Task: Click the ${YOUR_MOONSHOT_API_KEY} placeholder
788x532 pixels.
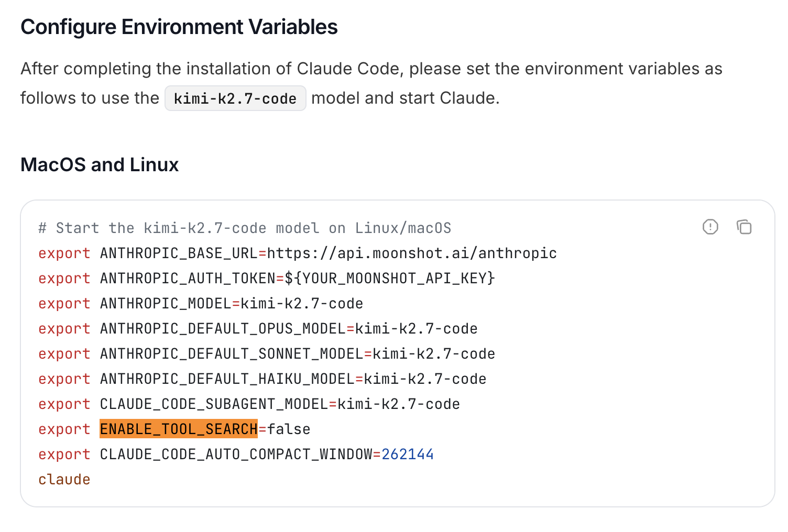Action: (390, 279)
